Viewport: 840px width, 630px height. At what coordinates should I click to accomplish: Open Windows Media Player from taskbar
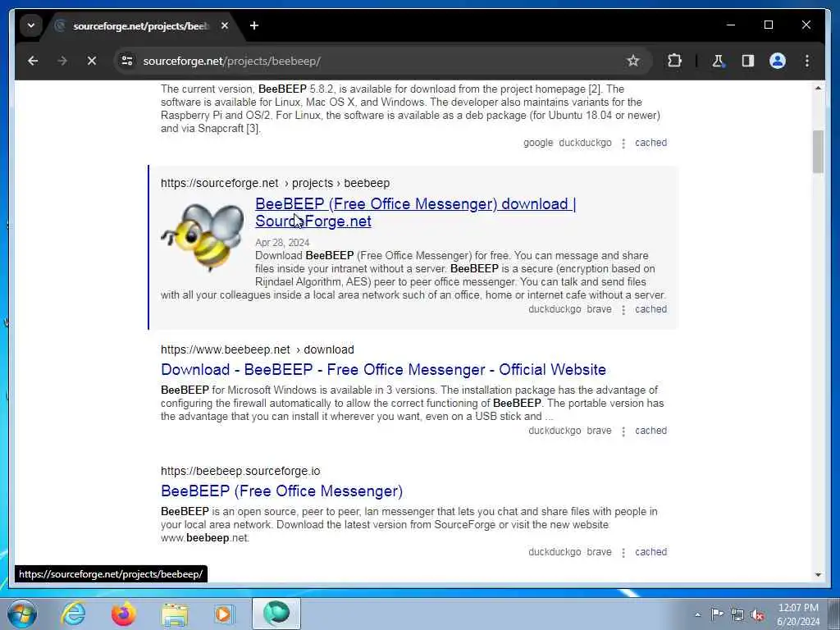tap(224, 614)
